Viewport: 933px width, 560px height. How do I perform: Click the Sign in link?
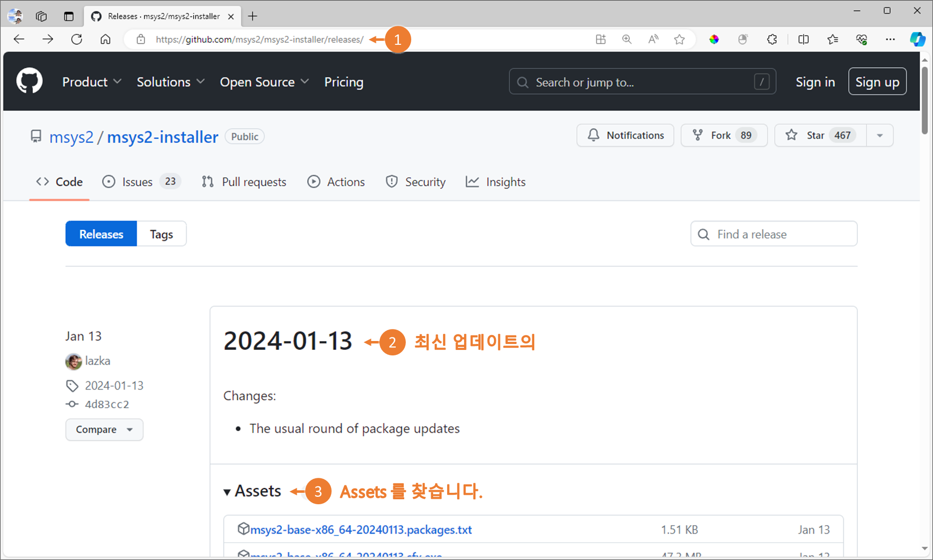[x=816, y=82]
